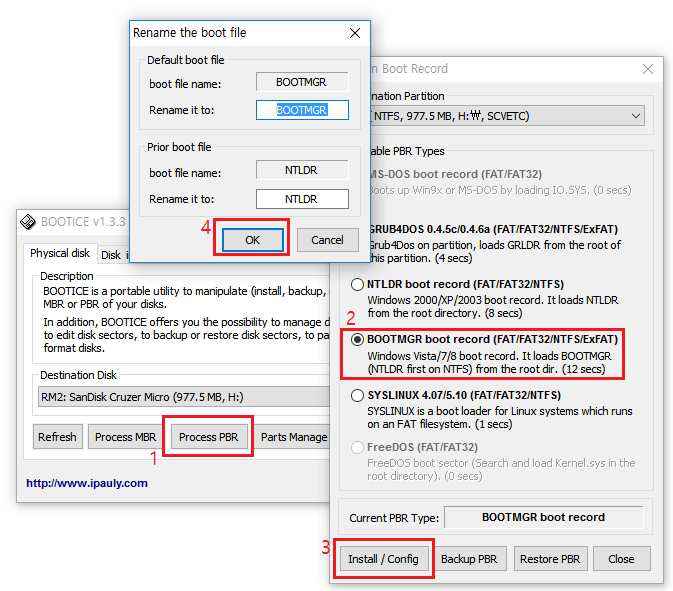Image resolution: width=673 pixels, height=591 pixels.
Task: Click the Refresh button in BOOTICE
Action: [58, 437]
